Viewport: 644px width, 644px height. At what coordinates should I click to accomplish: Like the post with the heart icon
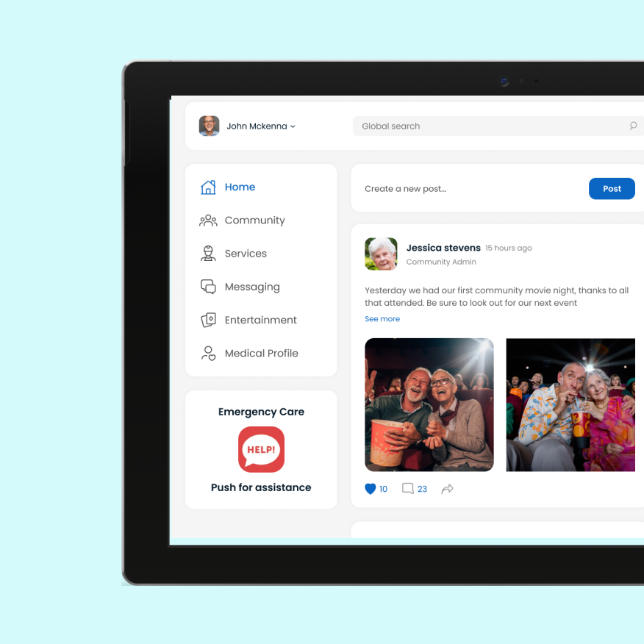(370, 489)
